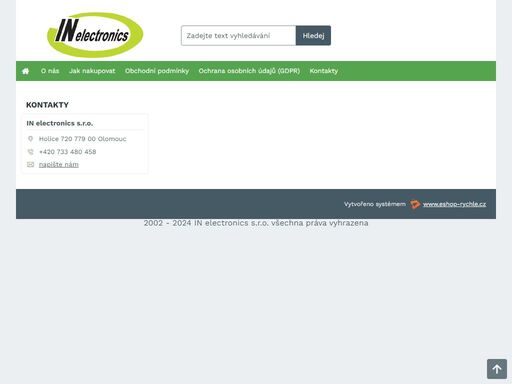Open the Jak nakupovat page
This screenshot has width=512, height=384.
92,71
